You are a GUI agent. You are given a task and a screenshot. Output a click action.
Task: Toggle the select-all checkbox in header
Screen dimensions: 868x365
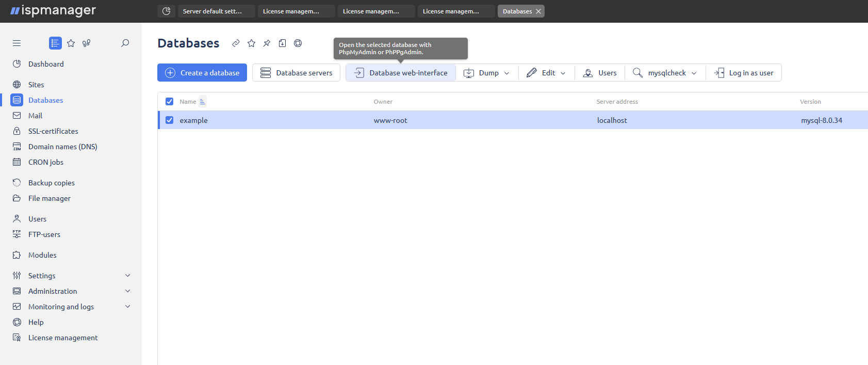tap(169, 102)
